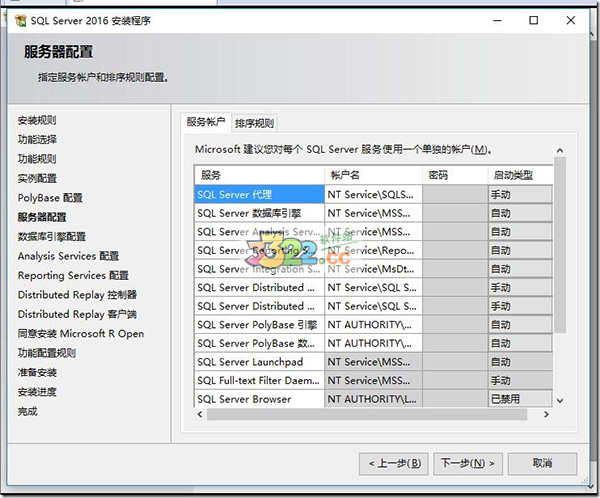The image size is (600, 498).
Task: Open 已禁用 startup dropdown for SQL Server Browser
Action: (520, 399)
